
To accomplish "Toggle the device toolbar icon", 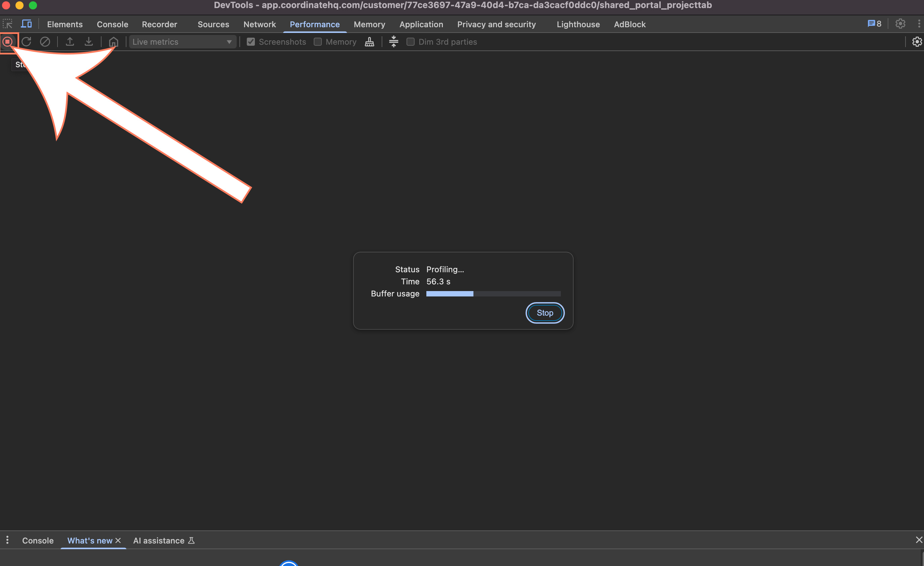I will (26, 24).
